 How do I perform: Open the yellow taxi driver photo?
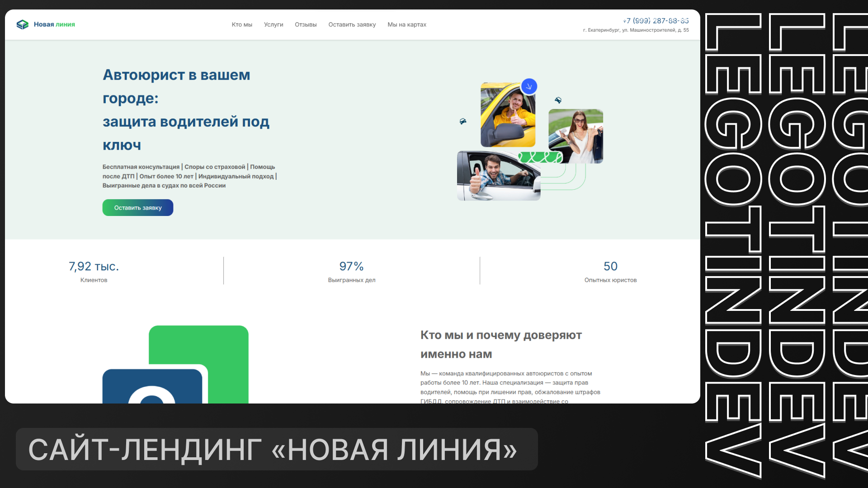508,115
